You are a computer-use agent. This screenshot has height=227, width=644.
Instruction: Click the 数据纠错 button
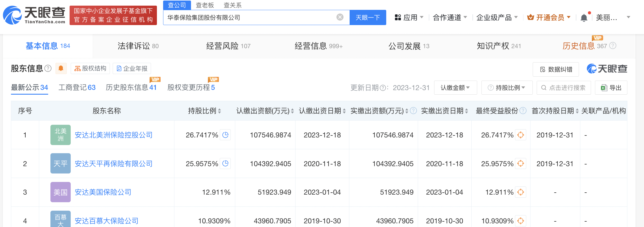556,69
